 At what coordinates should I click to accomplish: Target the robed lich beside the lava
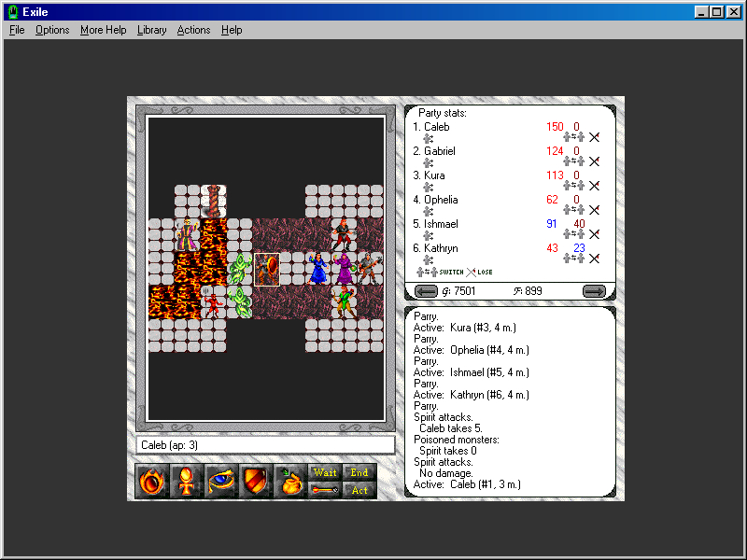pos(188,235)
